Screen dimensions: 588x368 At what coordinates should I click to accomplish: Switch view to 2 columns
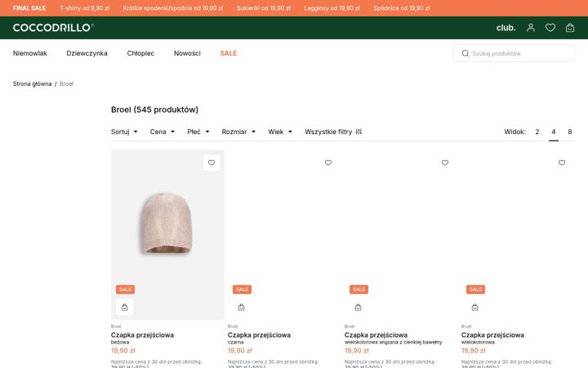(x=537, y=132)
